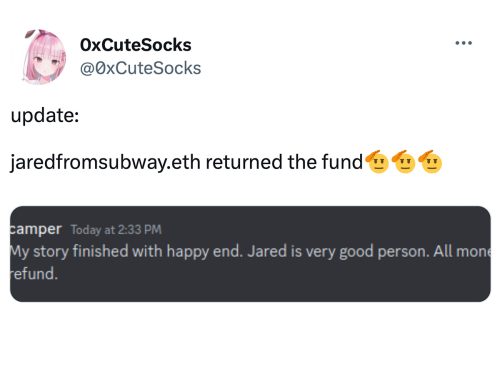Select the second saluting face emoji

point(404,162)
